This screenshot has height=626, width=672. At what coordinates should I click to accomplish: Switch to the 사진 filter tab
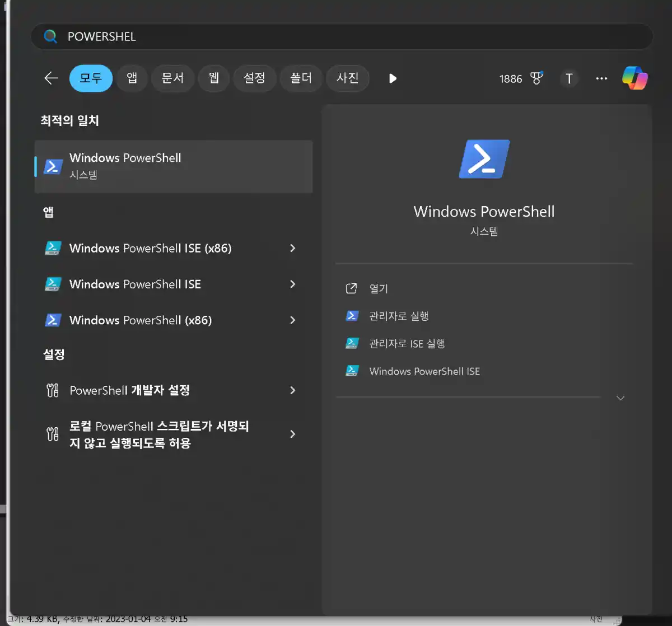pyautogui.click(x=347, y=78)
